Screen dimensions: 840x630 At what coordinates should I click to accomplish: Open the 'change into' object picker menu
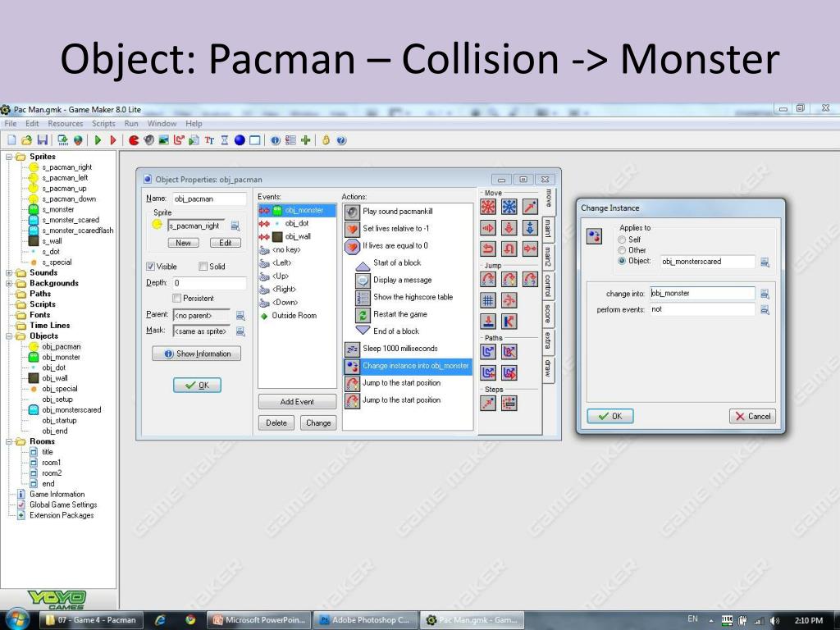click(765, 294)
